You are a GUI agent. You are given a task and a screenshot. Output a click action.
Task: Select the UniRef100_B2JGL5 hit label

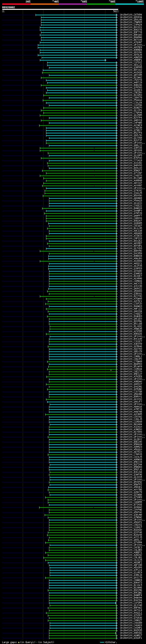[x=131, y=585]
